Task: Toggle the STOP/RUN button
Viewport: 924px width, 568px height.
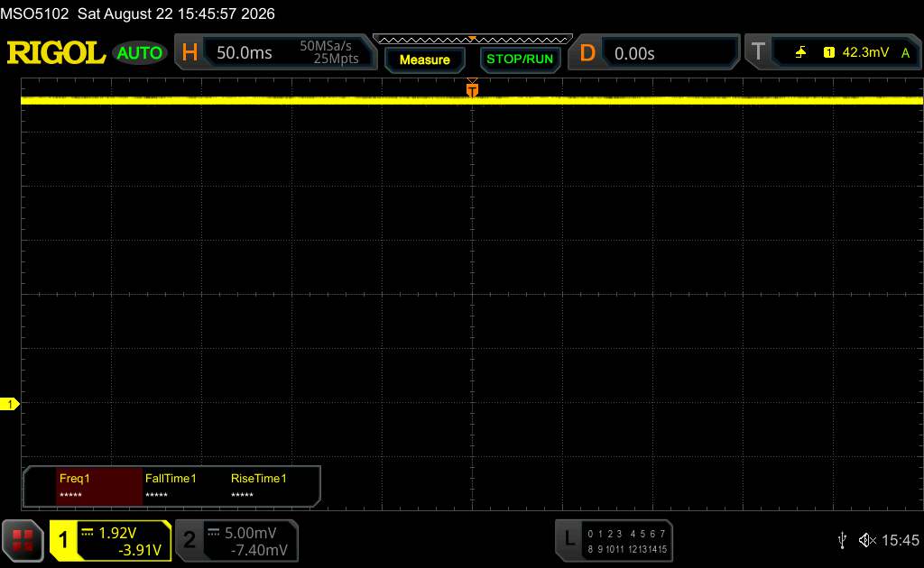Action: pos(520,60)
